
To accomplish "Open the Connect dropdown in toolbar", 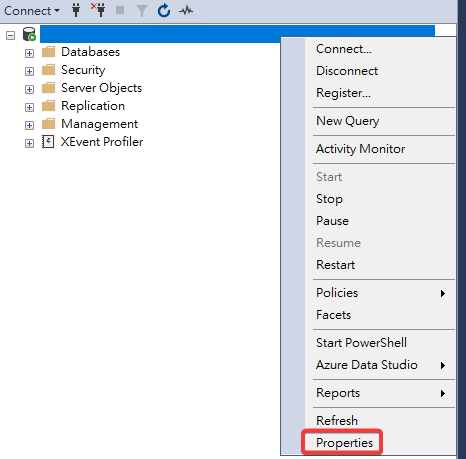I will (x=32, y=11).
